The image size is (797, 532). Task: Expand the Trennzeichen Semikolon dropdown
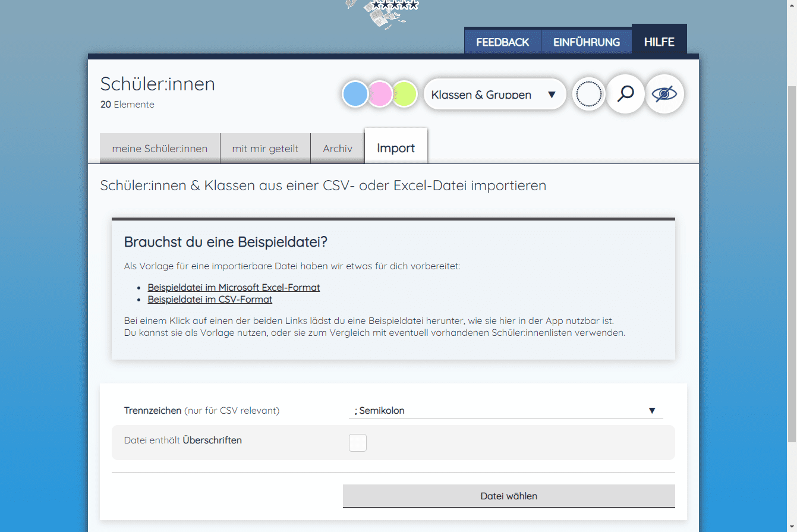point(506,410)
